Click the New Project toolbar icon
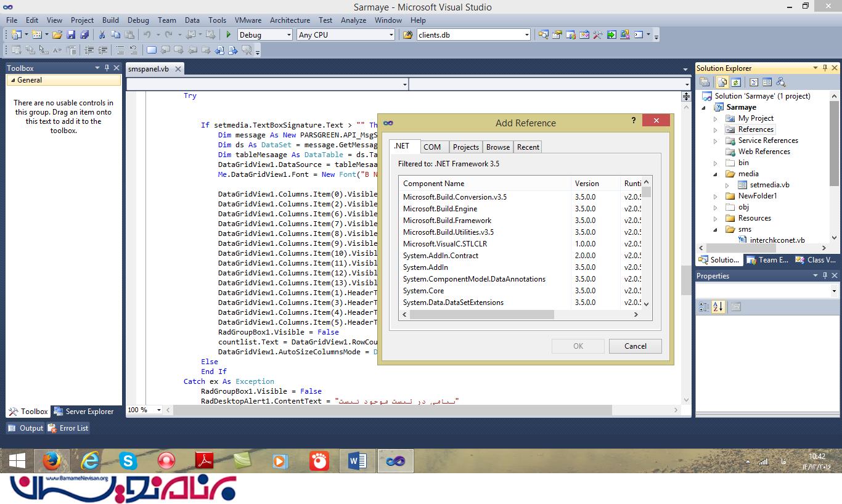The width and height of the screenshot is (842, 504). point(17,35)
